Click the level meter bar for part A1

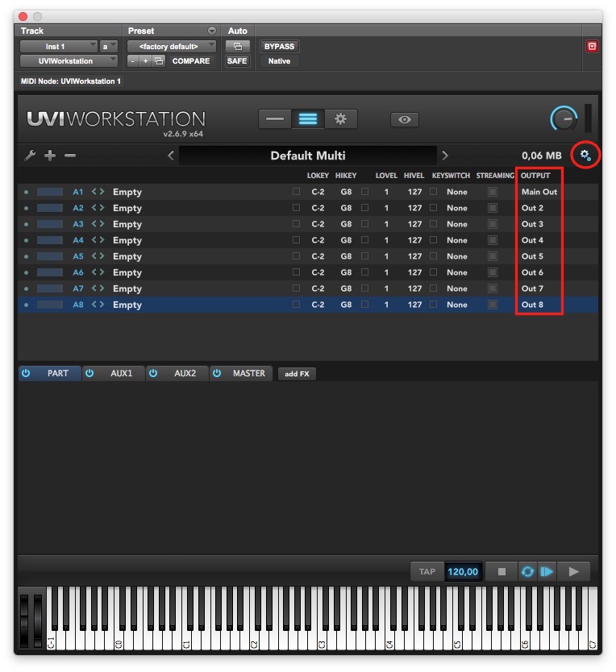[x=50, y=192]
